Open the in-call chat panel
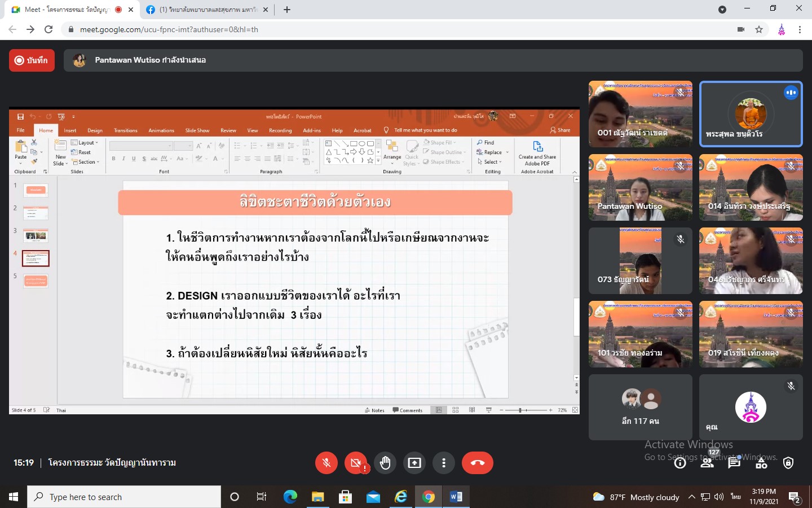812x508 pixels. pos(734,463)
